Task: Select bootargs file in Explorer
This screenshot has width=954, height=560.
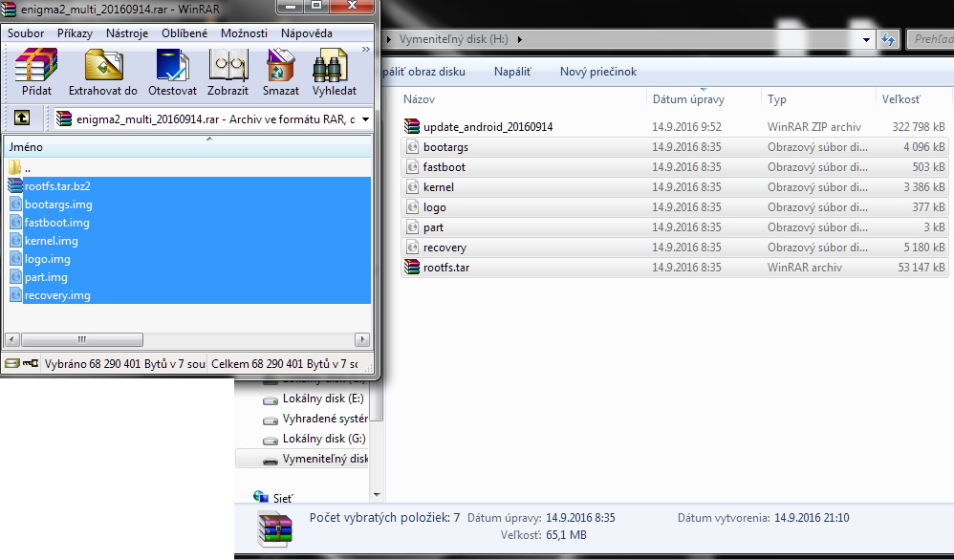Action: [674, 147]
